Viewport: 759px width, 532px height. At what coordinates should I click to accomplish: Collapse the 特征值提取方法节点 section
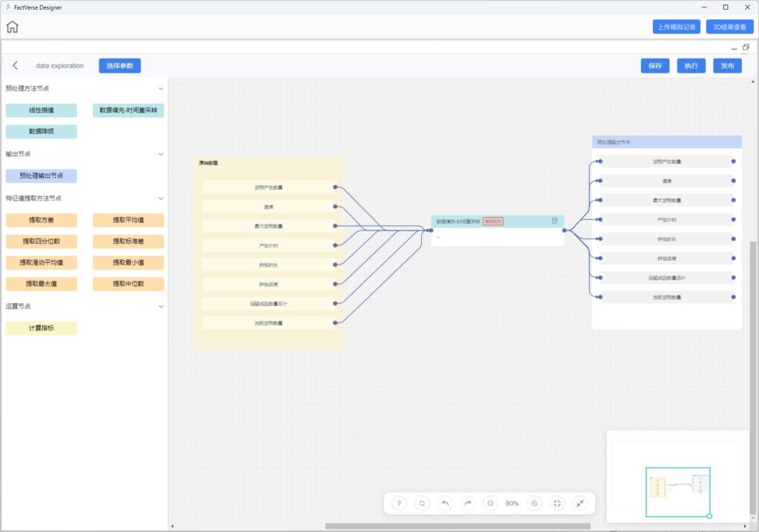[161, 199]
